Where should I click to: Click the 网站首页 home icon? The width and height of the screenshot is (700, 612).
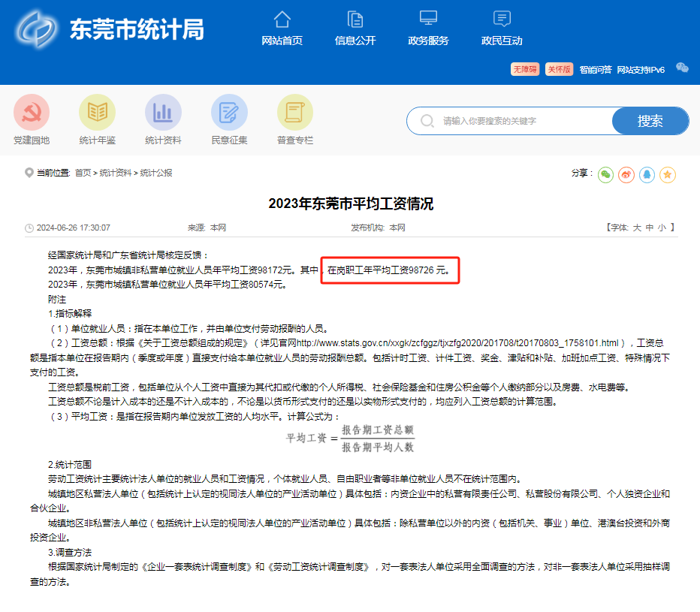281,23
